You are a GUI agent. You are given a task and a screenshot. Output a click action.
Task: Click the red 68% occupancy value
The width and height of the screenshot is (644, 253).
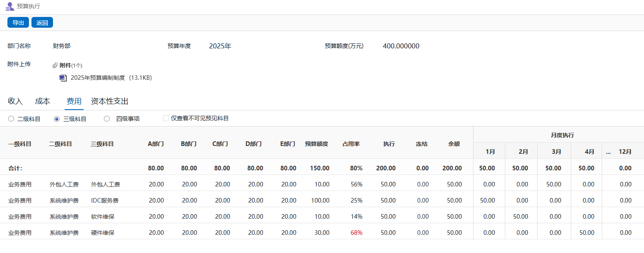coord(356,233)
